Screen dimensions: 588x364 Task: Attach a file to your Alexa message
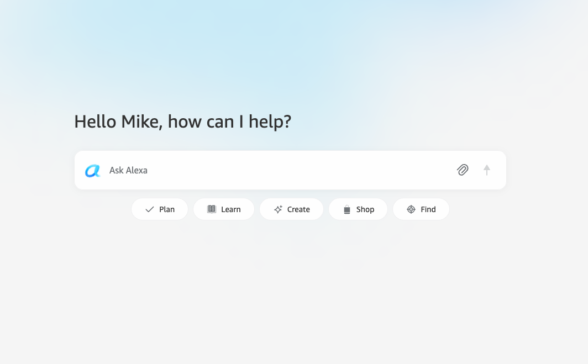point(463,170)
